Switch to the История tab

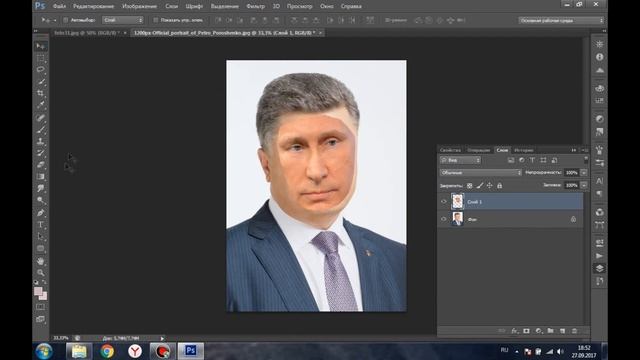tap(524, 150)
